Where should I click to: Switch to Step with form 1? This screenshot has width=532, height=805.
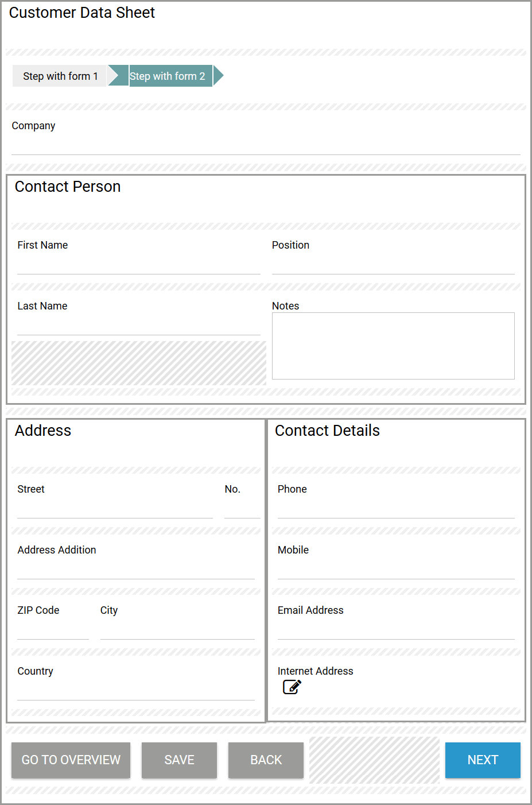(x=60, y=76)
